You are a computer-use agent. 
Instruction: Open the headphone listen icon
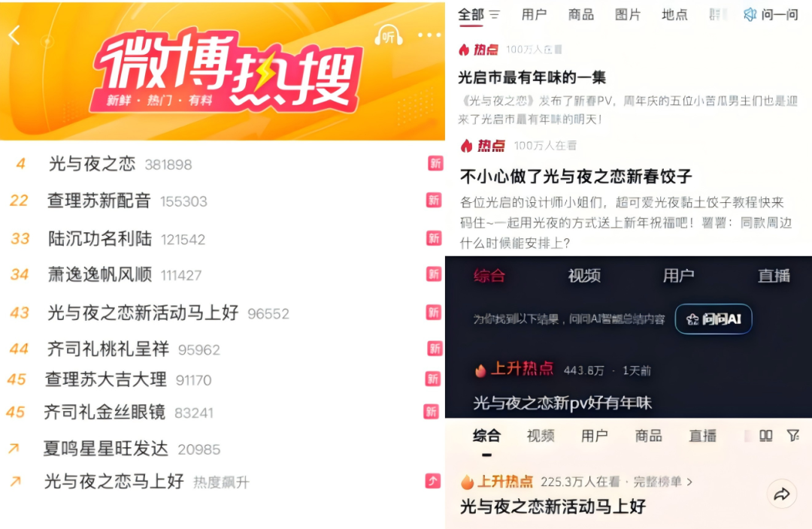pos(389,35)
